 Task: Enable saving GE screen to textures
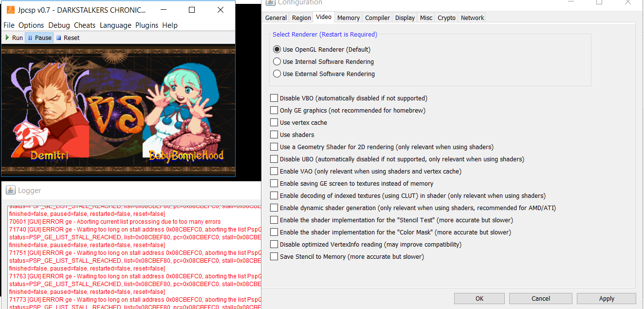[x=275, y=183]
